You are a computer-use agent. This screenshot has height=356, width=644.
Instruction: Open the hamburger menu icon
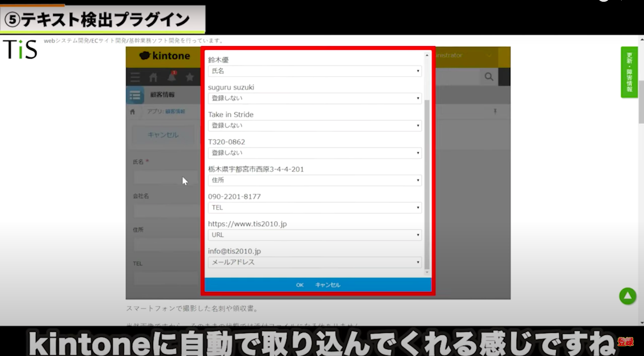click(x=135, y=77)
